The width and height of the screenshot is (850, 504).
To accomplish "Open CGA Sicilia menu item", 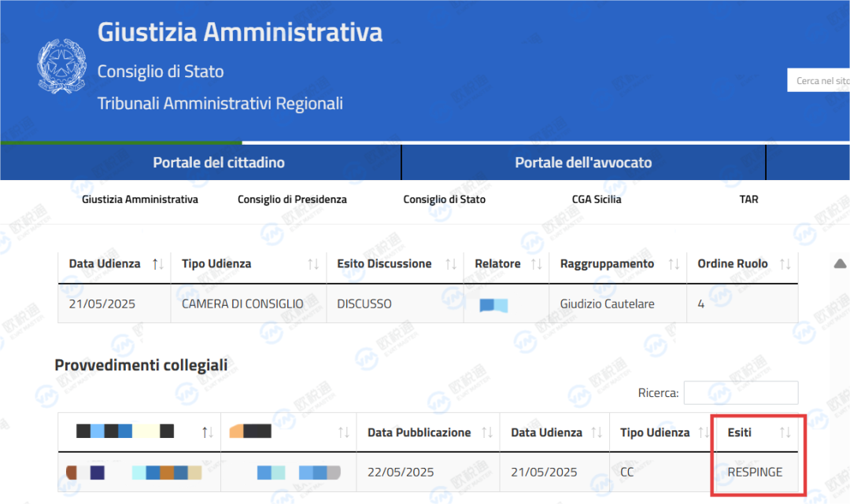I will 597,199.
